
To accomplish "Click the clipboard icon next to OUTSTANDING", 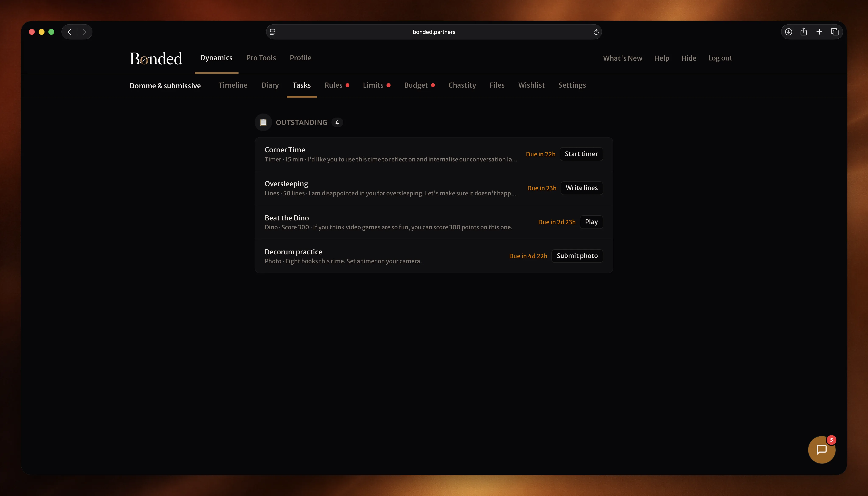I will pyautogui.click(x=263, y=122).
